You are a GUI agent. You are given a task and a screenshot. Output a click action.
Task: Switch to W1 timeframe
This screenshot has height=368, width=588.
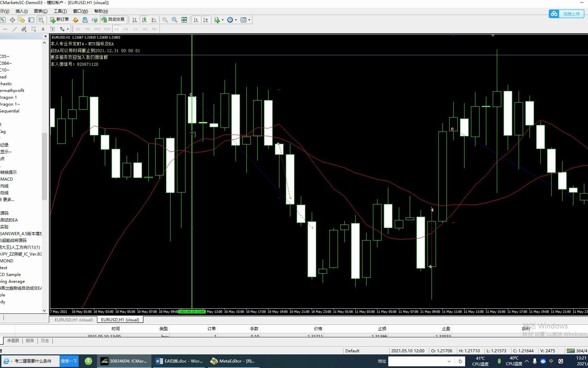tap(145, 29)
